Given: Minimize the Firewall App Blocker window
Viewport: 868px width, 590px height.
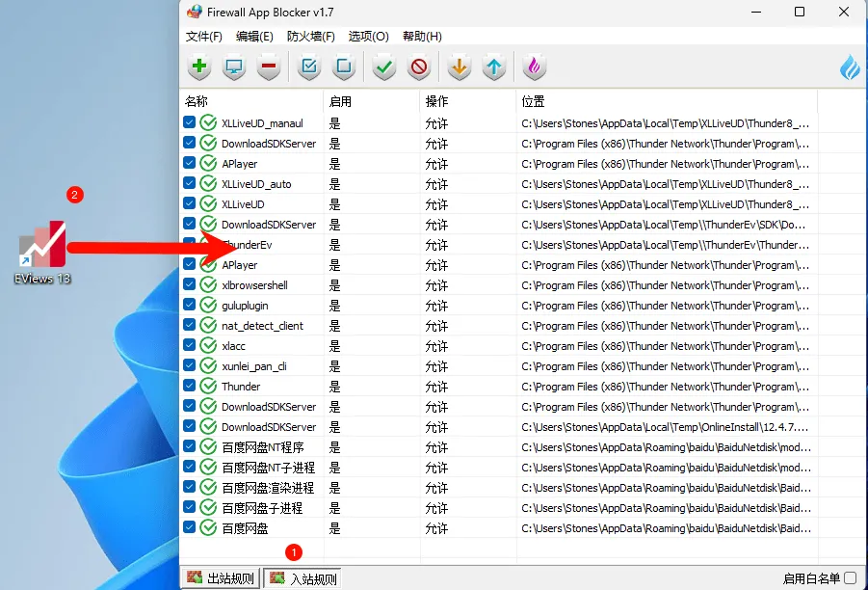Looking at the screenshot, I should 756,12.
